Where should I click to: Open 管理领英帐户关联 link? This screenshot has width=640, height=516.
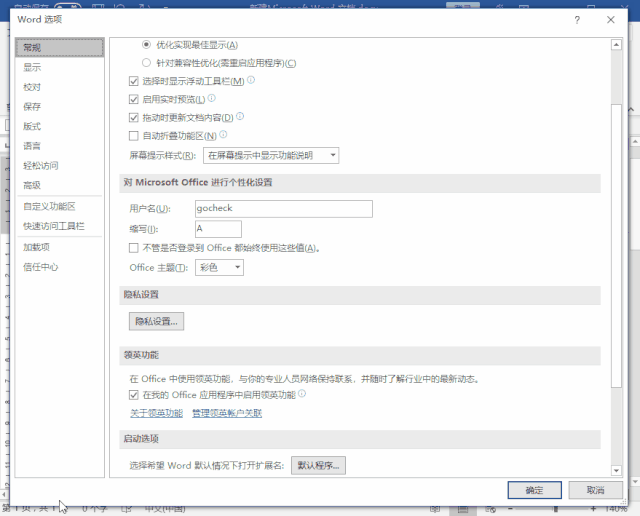click(x=227, y=413)
